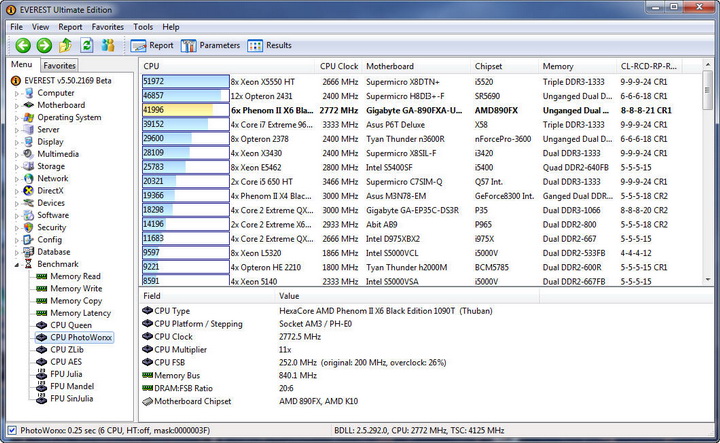The width and height of the screenshot is (720, 443).
Task: Click the Refresh toolbar icon
Action: (87, 45)
